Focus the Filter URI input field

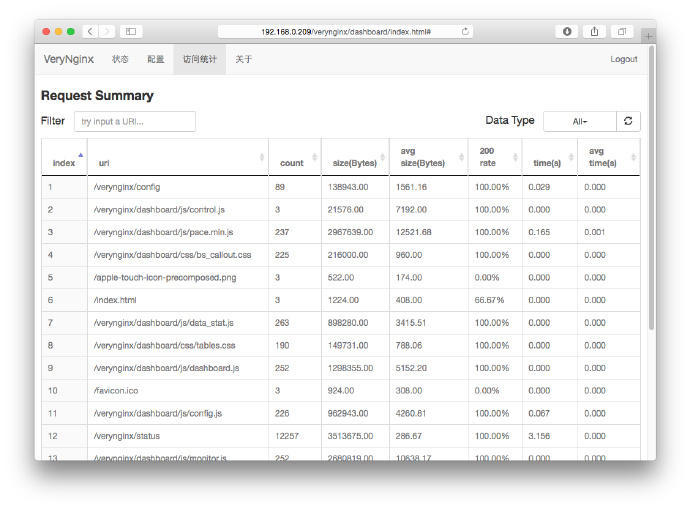(135, 121)
